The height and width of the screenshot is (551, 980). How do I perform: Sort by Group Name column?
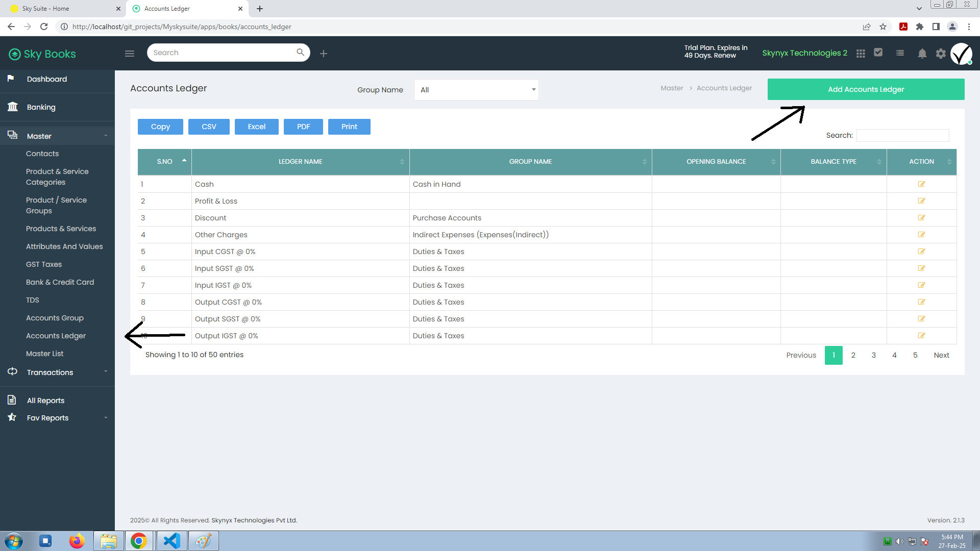point(530,162)
